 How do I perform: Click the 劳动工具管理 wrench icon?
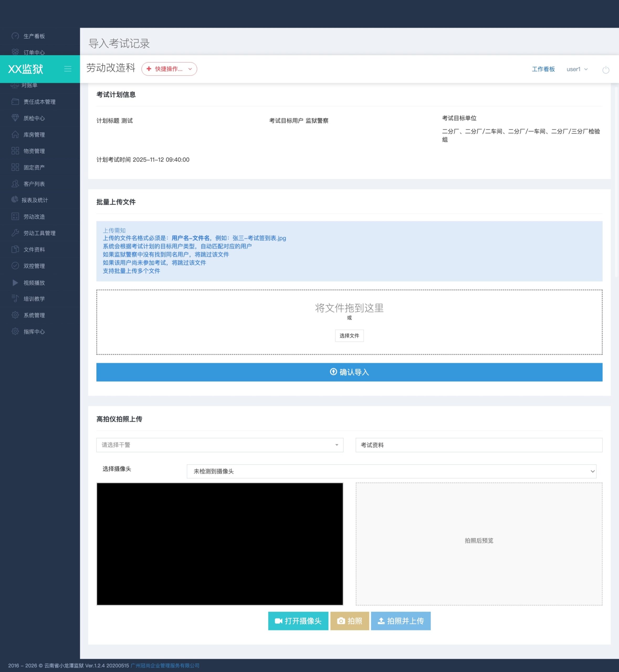(x=15, y=233)
